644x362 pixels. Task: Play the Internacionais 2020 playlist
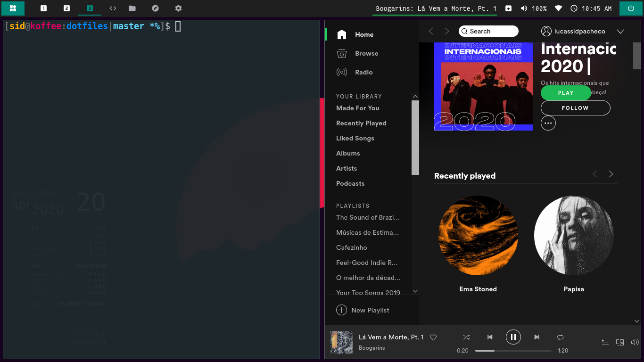click(566, 93)
